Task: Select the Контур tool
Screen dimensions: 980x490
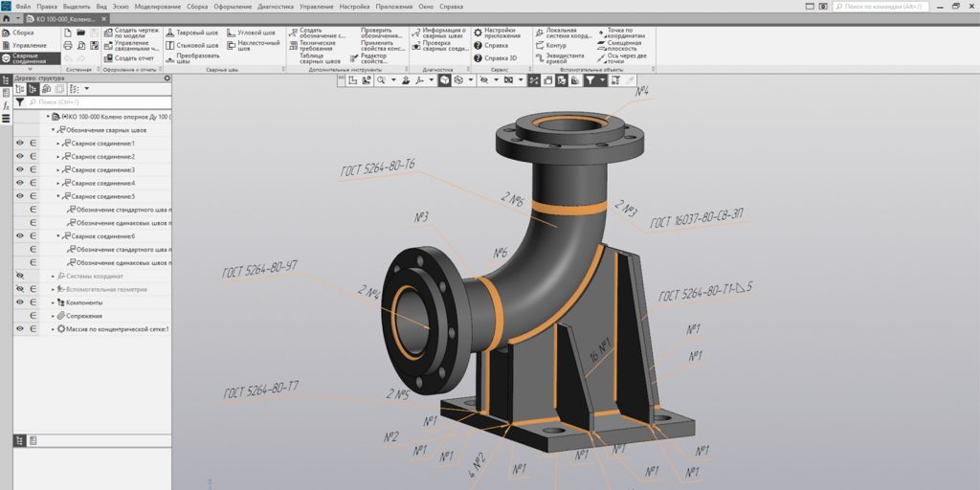Action: point(551,45)
